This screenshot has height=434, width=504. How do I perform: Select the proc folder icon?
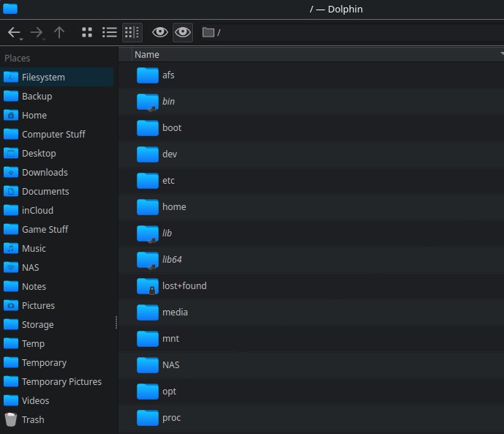coord(148,418)
